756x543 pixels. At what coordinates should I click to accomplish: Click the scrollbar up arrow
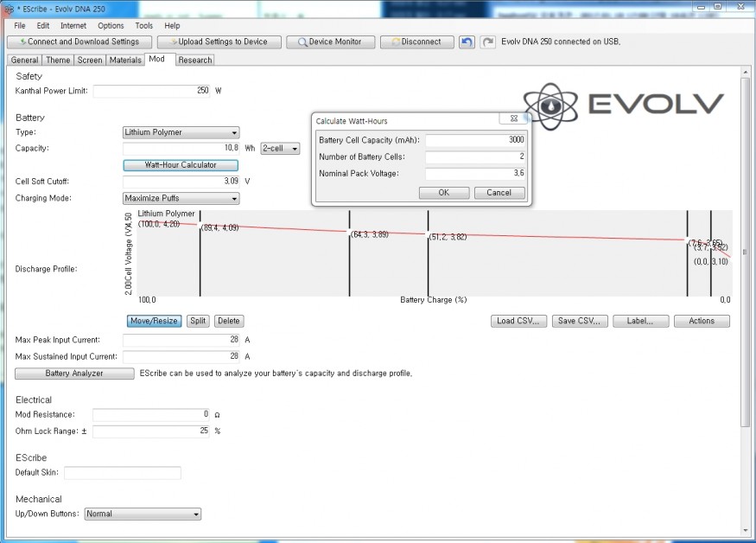pyautogui.click(x=746, y=72)
